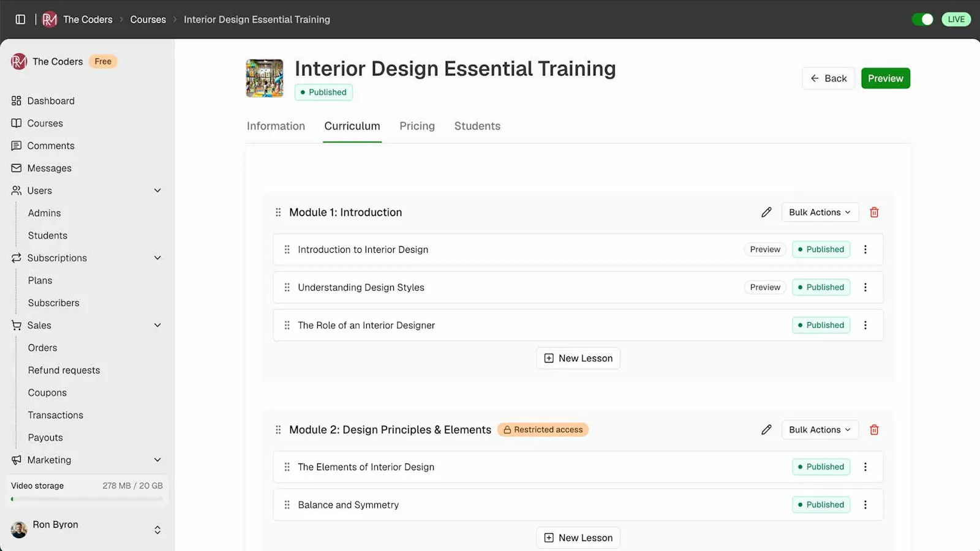Click drag handle of Module 2 header
980x551 pixels.
[278, 430]
